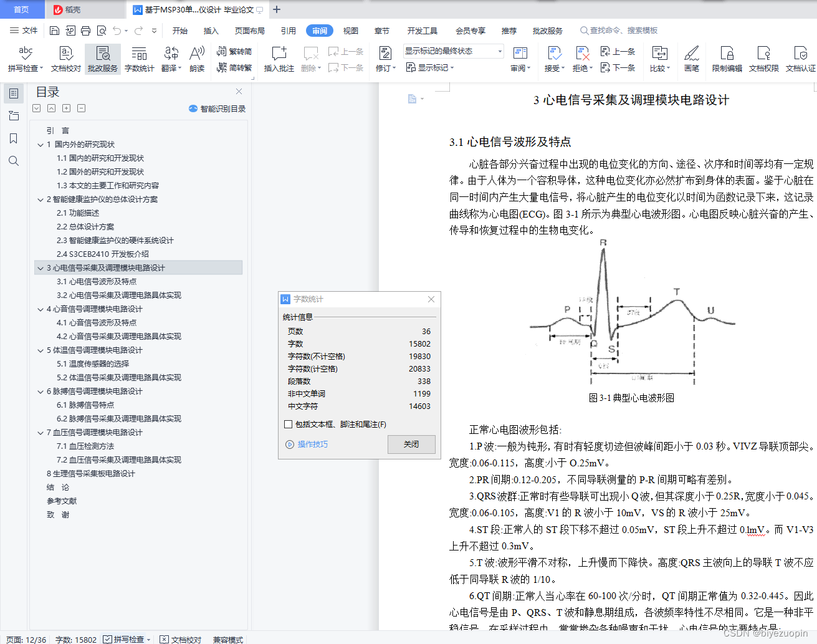Convert traditional to simplified Chinese
The image size is (817, 644).
point(234,51)
